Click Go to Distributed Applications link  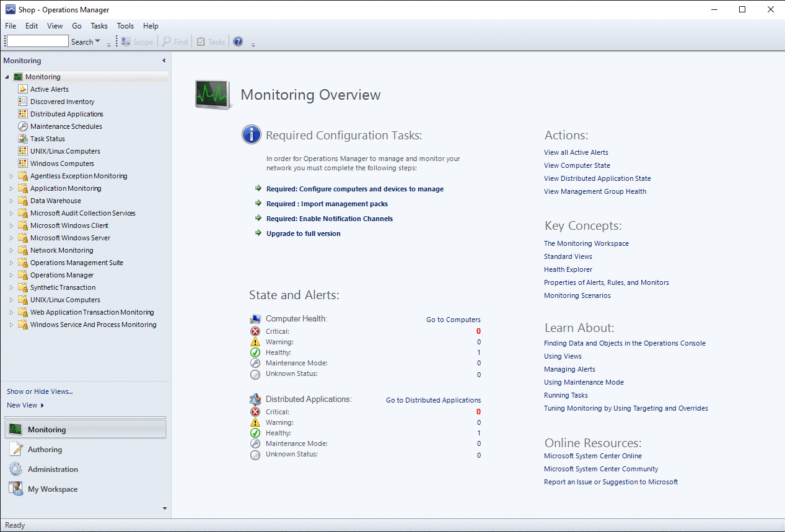pos(433,400)
